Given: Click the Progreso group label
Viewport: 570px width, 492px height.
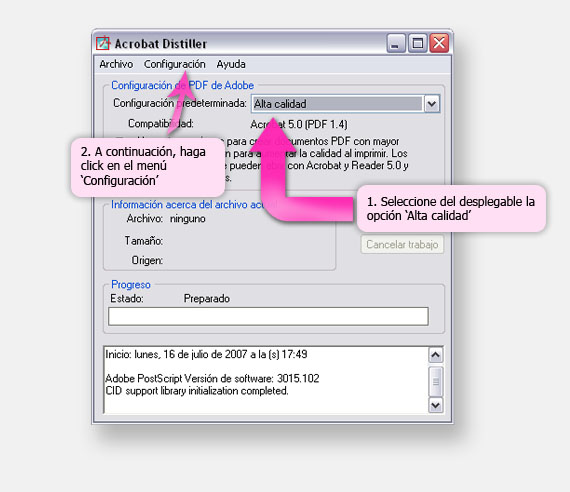Looking at the screenshot, I should (131, 284).
